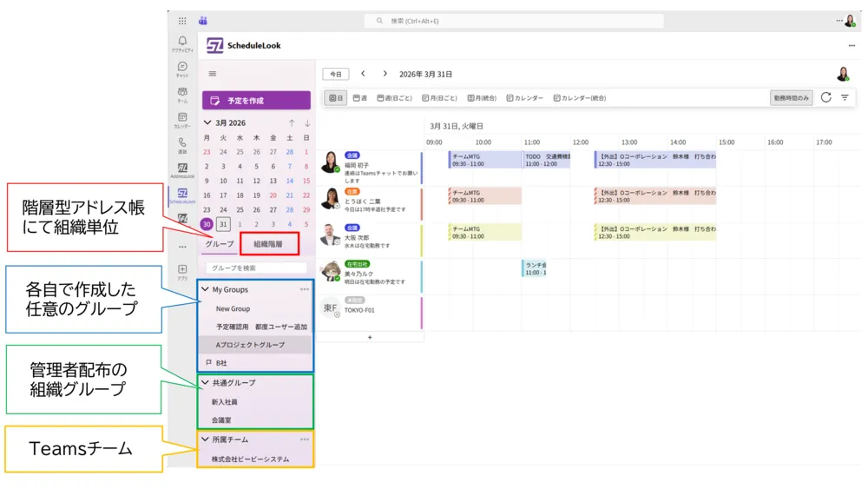Move mini calendar to previous month
Screen dimensions: 868x489
coord(292,123)
